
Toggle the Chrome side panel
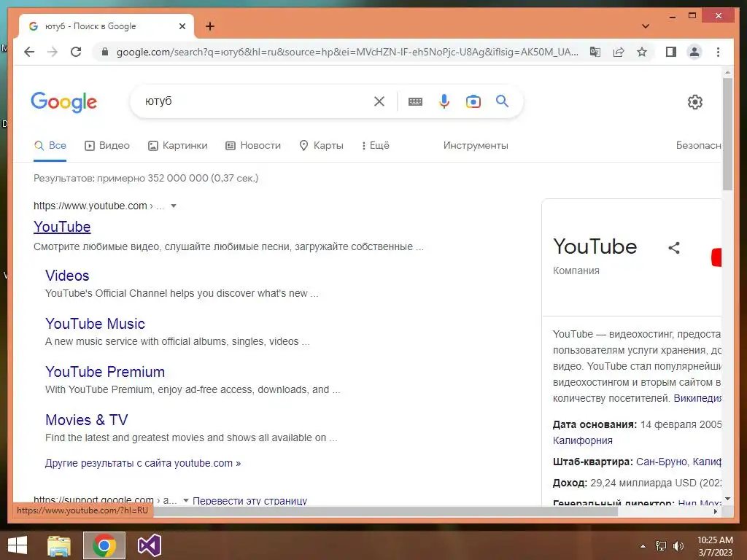pos(671,52)
